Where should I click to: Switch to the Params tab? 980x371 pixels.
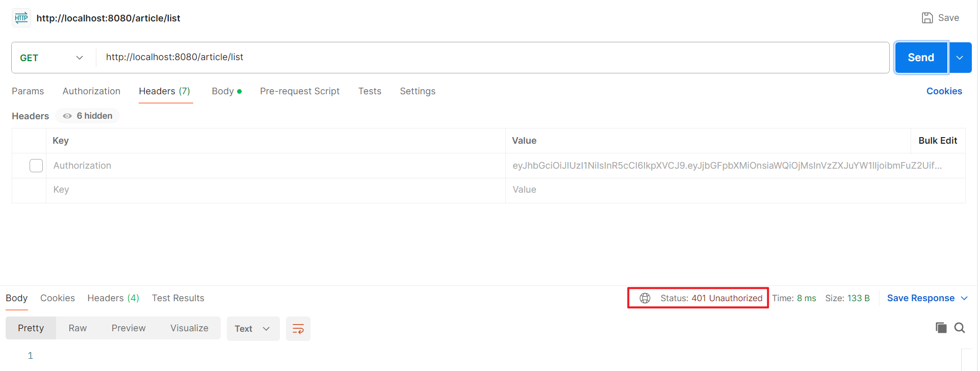pos(28,91)
